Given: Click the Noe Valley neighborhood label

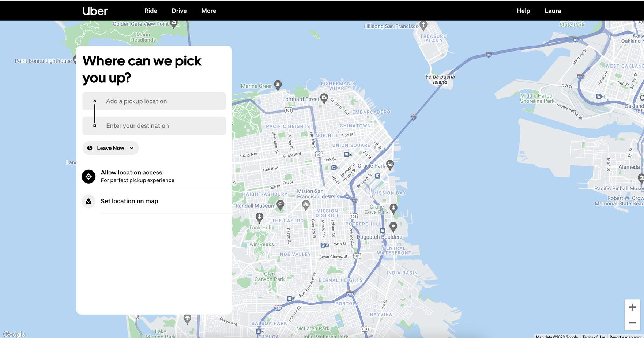Looking at the screenshot, I should coord(295,254).
